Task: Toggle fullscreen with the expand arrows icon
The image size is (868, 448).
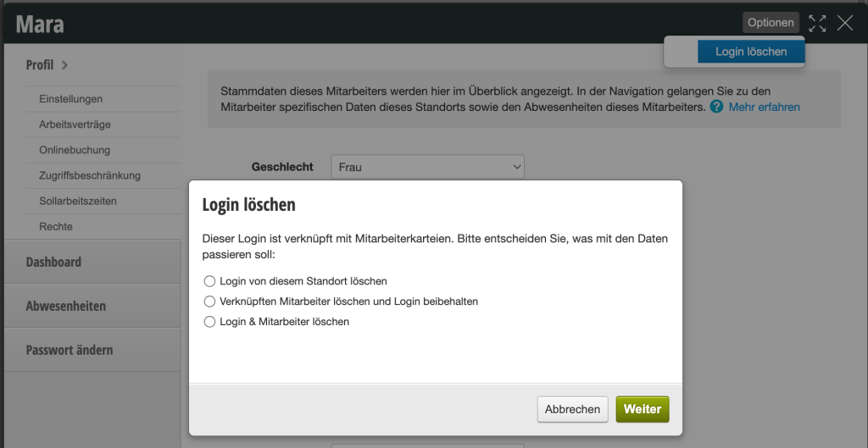Action: point(817,23)
